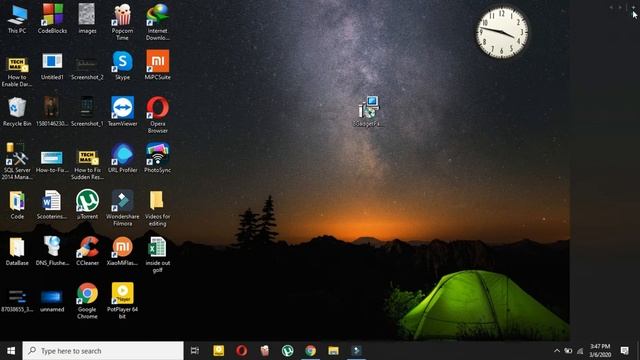Select the 8GadgetPa... installer icon on the desktop
Image resolution: width=640 pixels, height=360 pixels.
[x=368, y=111]
